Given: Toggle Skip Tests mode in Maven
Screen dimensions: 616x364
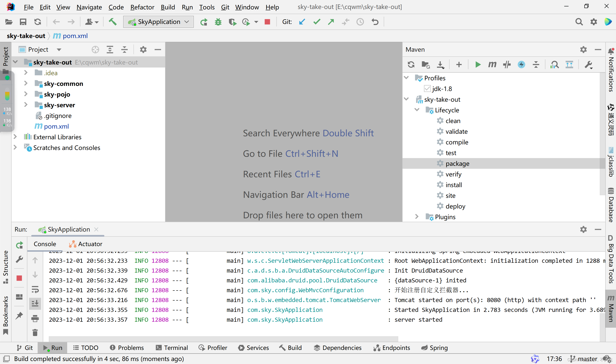Looking at the screenshot, I should [x=521, y=65].
